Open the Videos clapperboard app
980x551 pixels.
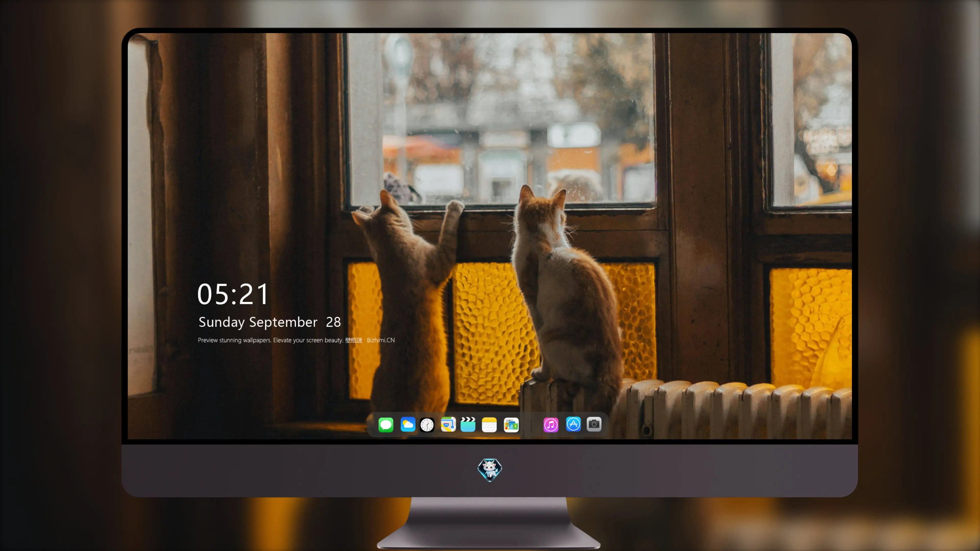(468, 424)
